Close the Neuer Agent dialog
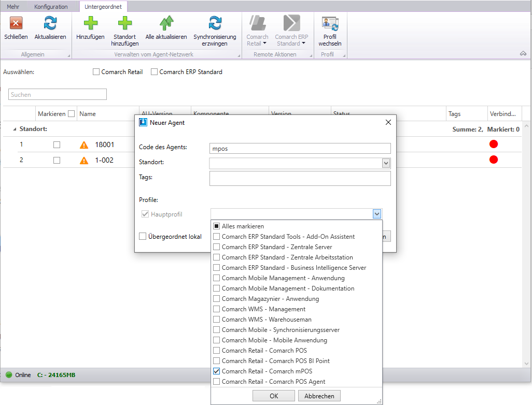The image size is (532, 405). pyautogui.click(x=388, y=122)
